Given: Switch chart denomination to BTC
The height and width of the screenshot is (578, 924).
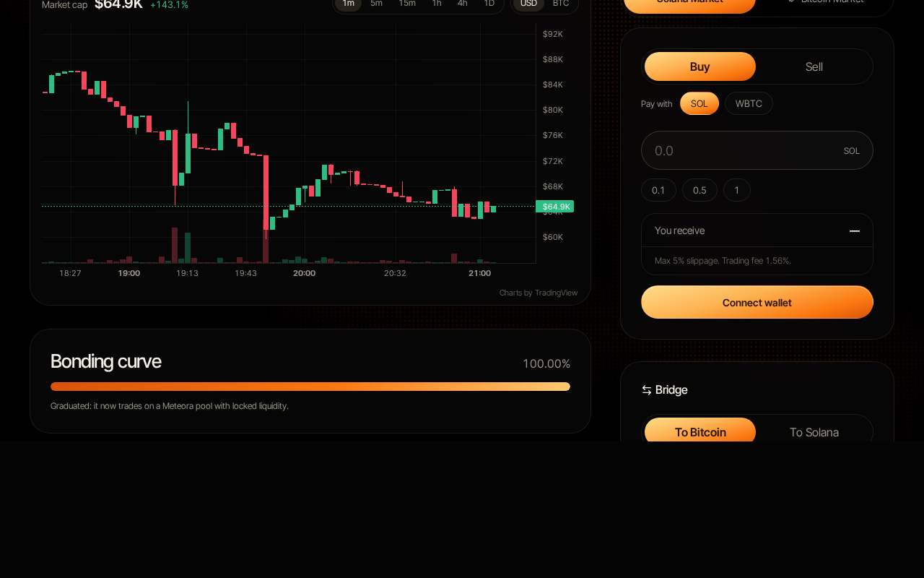Looking at the screenshot, I should pyautogui.click(x=561, y=4).
